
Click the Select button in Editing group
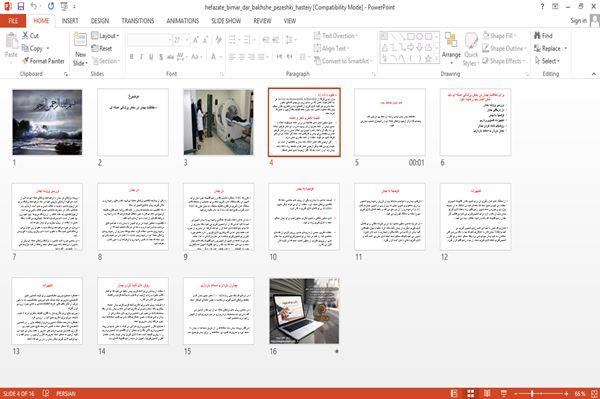coord(547,61)
